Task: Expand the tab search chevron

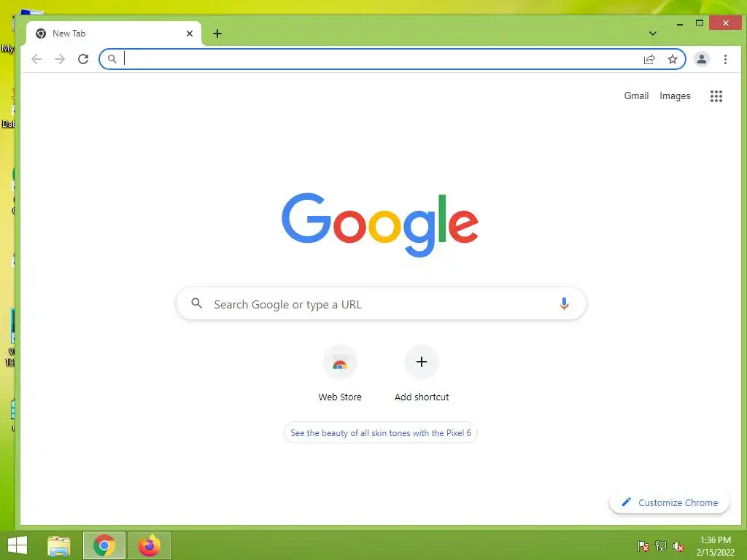Action: click(653, 34)
